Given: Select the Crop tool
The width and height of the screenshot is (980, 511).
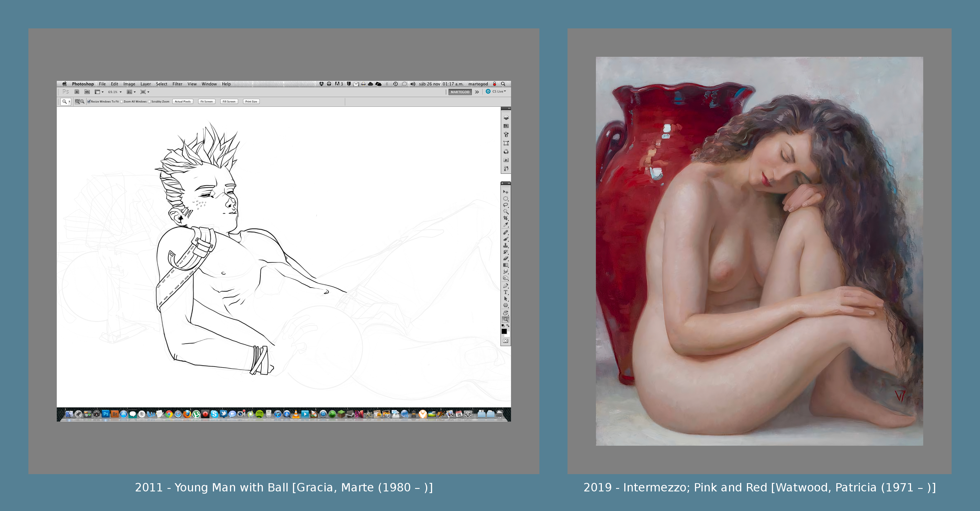Looking at the screenshot, I should 506,218.
